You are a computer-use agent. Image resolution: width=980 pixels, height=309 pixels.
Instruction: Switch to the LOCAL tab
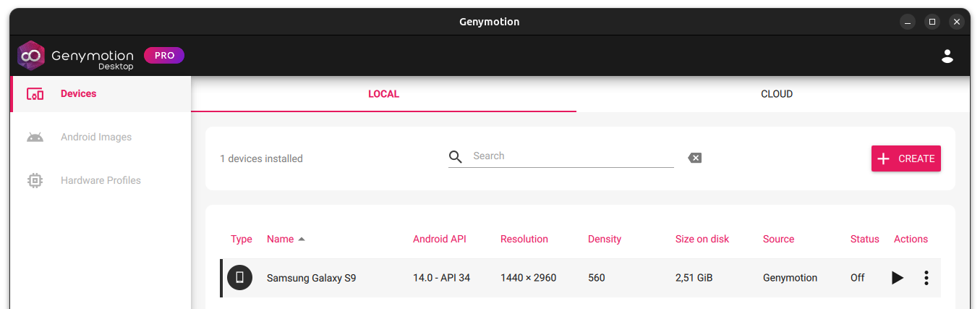click(383, 94)
